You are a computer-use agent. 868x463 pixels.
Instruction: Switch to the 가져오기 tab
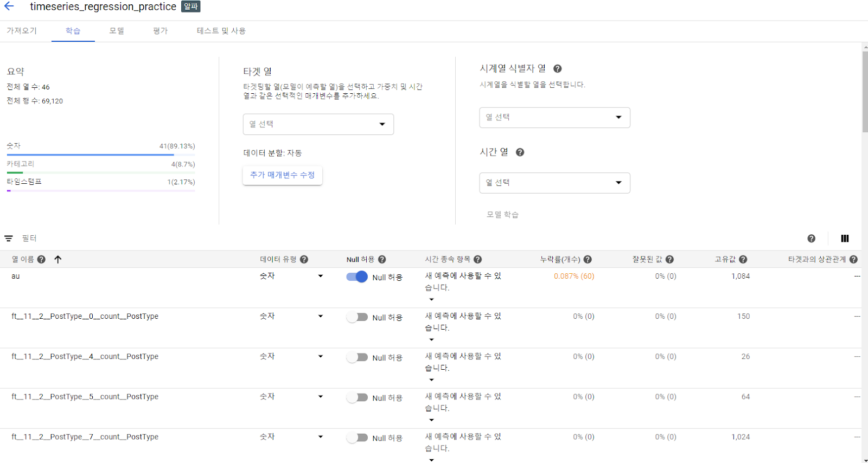pos(22,31)
